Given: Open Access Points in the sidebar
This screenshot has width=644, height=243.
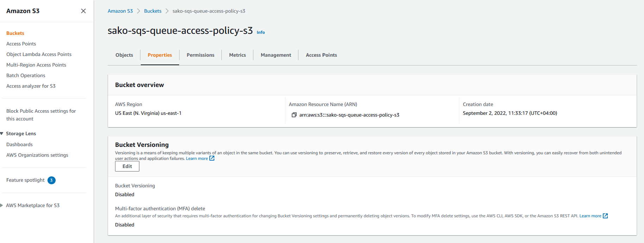Looking at the screenshot, I should pyautogui.click(x=21, y=44).
